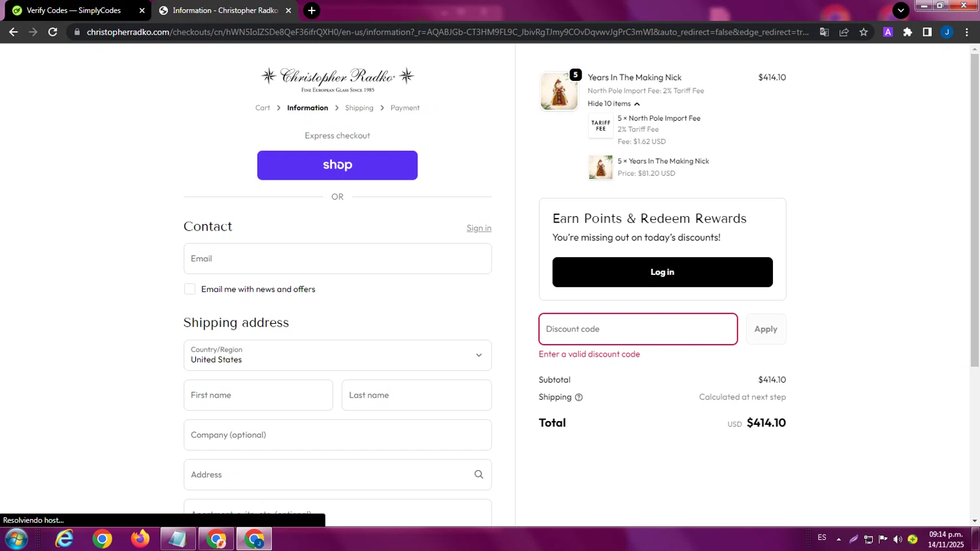Focus the First name field
This screenshot has width=980, height=551.
(258, 395)
